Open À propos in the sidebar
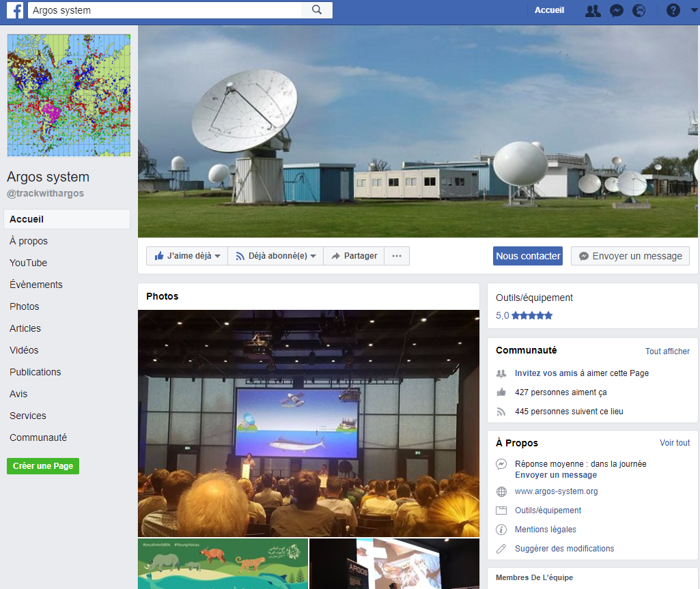The image size is (700, 589). click(x=29, y=241)
